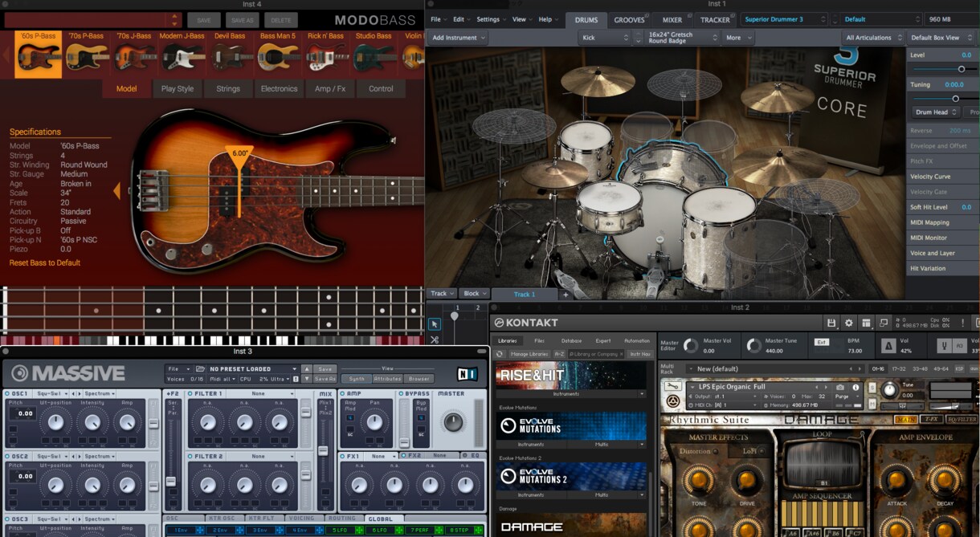
Task: Switch to the Files tab in Kontakt browser
Action: tap(539, 340)
